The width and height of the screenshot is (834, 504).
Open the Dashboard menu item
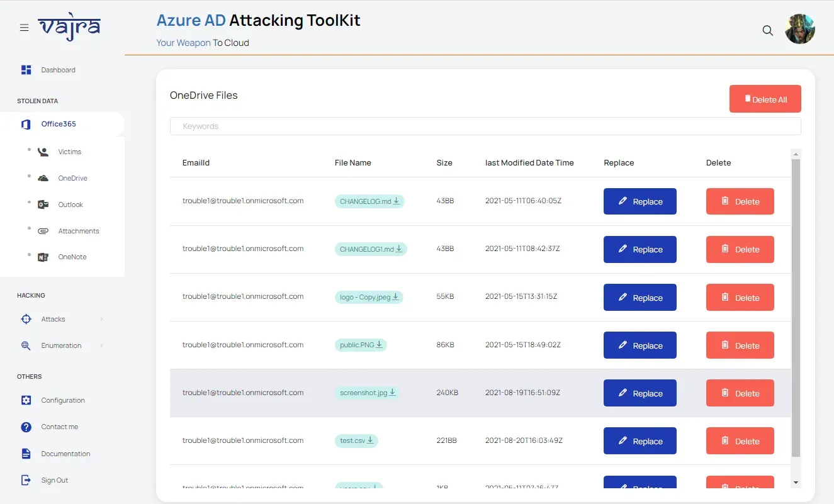(58, 70)
